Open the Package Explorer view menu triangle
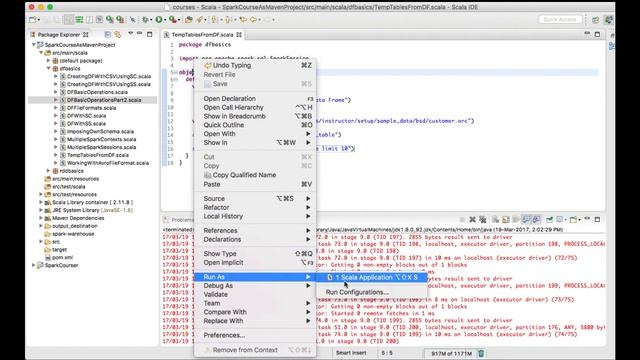Image resolution: width=640 pixels, height=360 pixels. coord(131,34)
